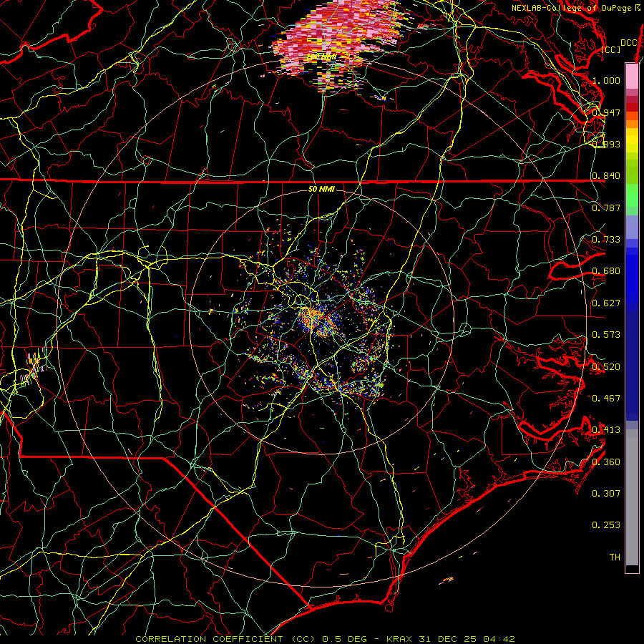Click the TH threshold label on the scale
Screen dimensions: 644x644
click(x=615, y=557)
